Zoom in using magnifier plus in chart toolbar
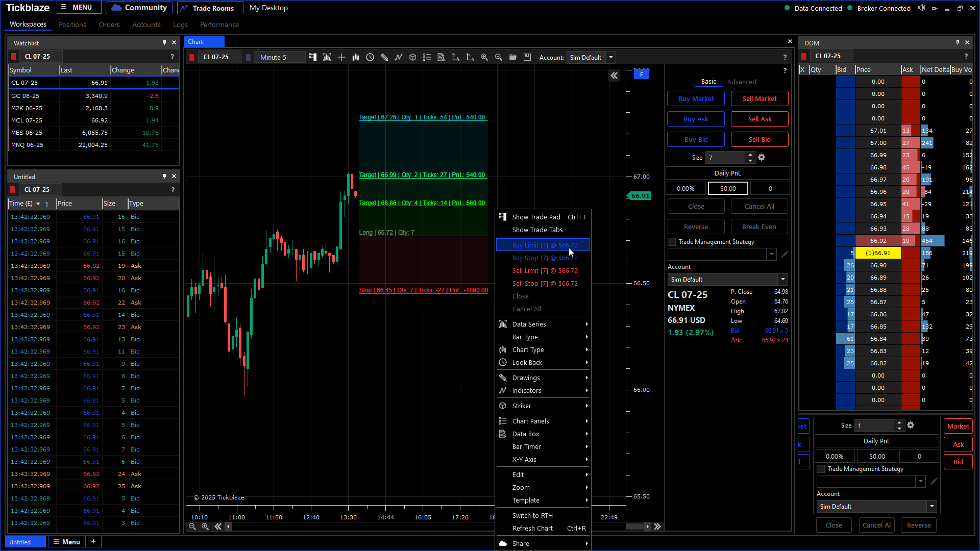 [484, 57]
